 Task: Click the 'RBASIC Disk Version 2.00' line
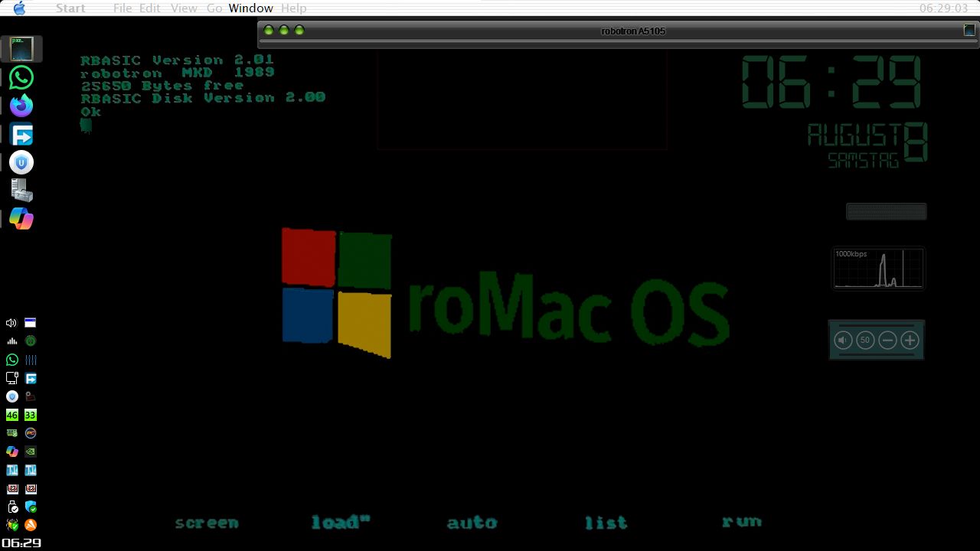[x=203, y=98]
